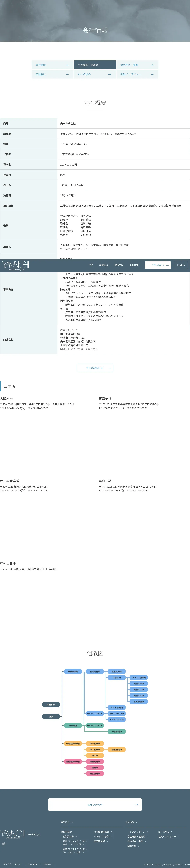Click the 東京支社 node in the org chart
The image size is (190, 868).
click(x=73, y=726)
